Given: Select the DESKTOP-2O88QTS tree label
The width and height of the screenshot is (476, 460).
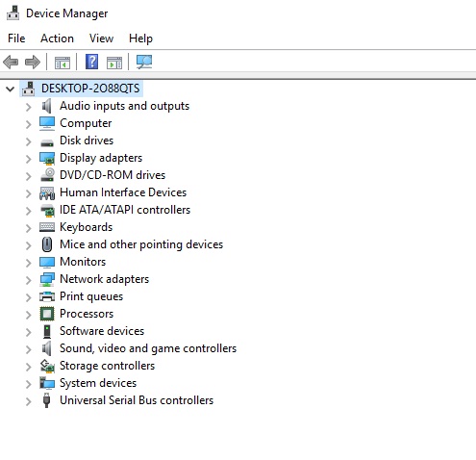Looking at the screenshot, I should click(90, 89).
